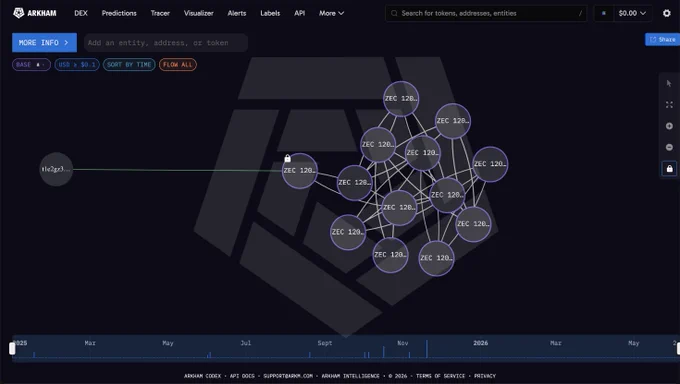This screenshot has width=680, height=384.
Task: Zoom in with the plus icon
Action: coord(669,126)
